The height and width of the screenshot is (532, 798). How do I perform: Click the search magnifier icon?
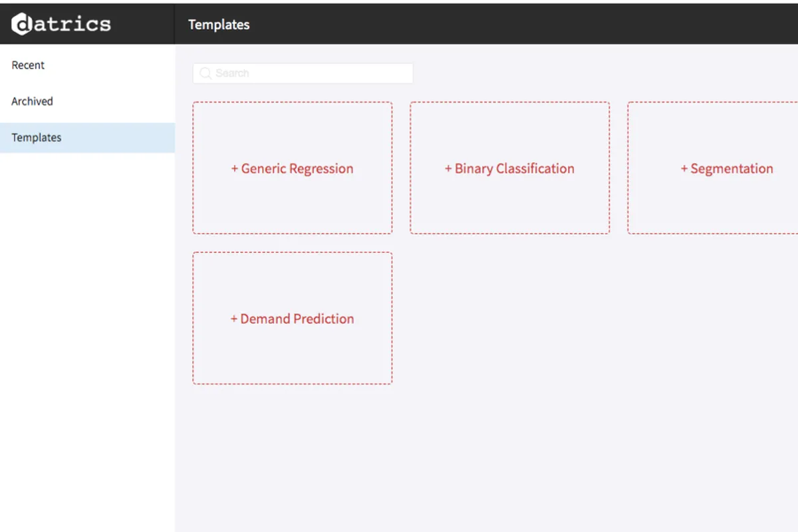(205, 73)
